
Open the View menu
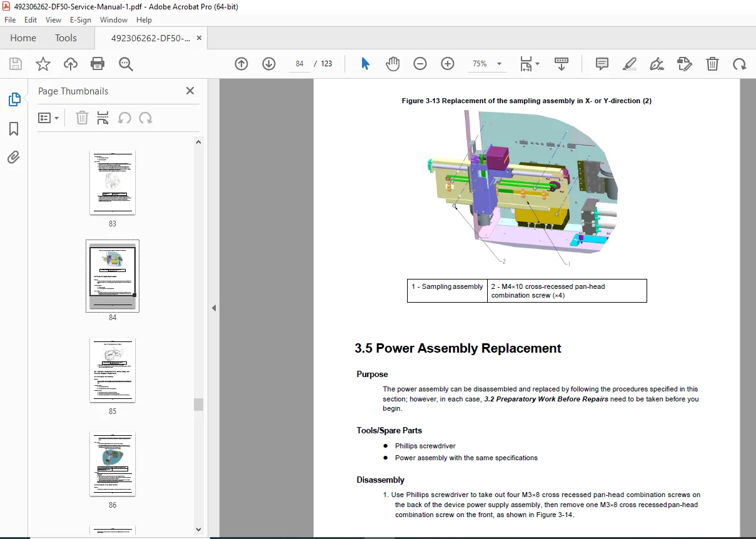pyautogui.click(x=53, y=20)
